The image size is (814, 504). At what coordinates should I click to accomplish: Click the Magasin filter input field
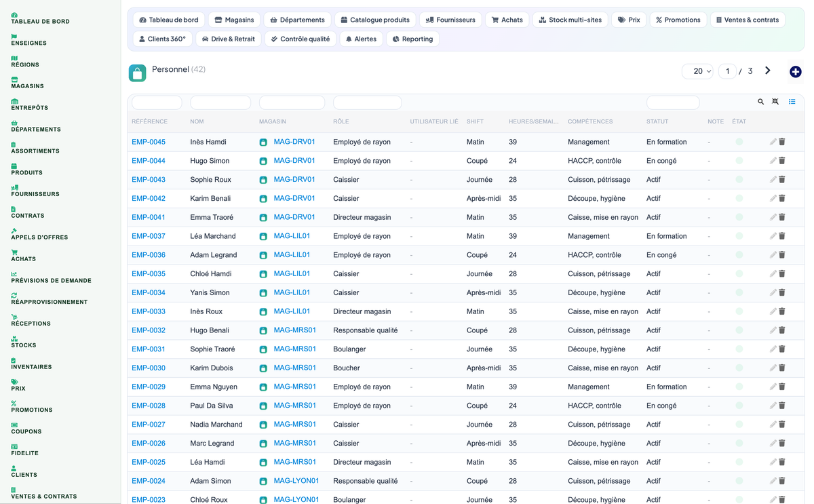click(x=292, y=102)
